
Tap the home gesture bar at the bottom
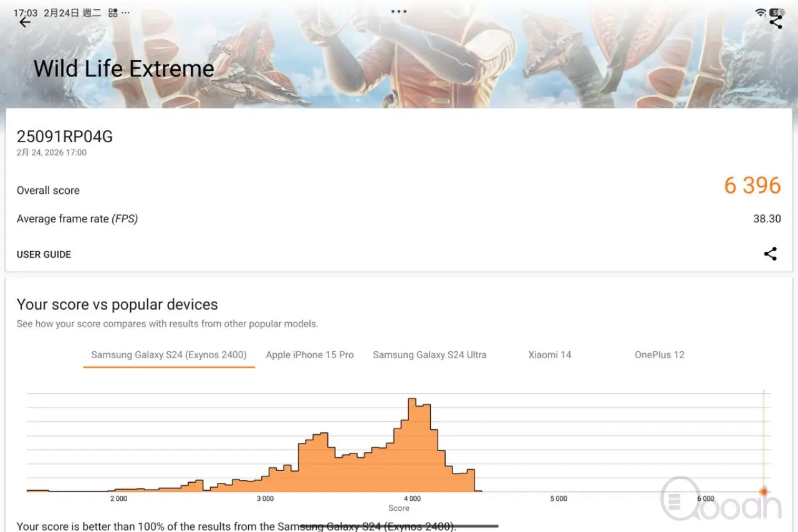pyautogui.click(x=399, y=526)
